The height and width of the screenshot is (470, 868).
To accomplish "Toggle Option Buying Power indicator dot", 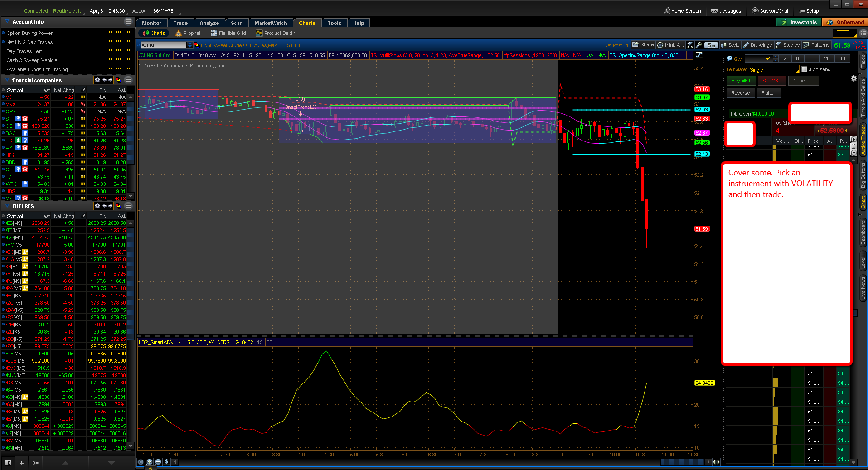I will pos(4,33).
